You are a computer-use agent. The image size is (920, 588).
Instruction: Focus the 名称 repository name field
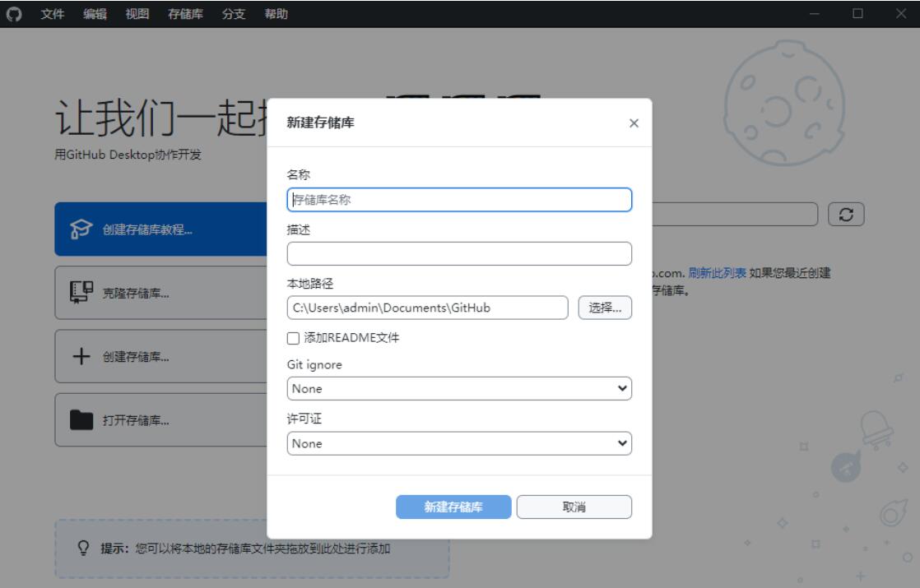coord(459,200)
